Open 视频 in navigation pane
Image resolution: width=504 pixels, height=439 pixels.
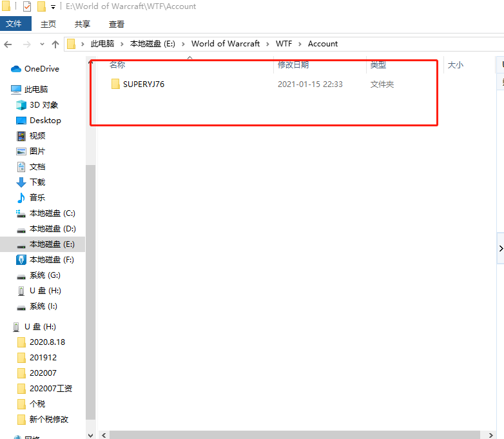pos(37,136)
